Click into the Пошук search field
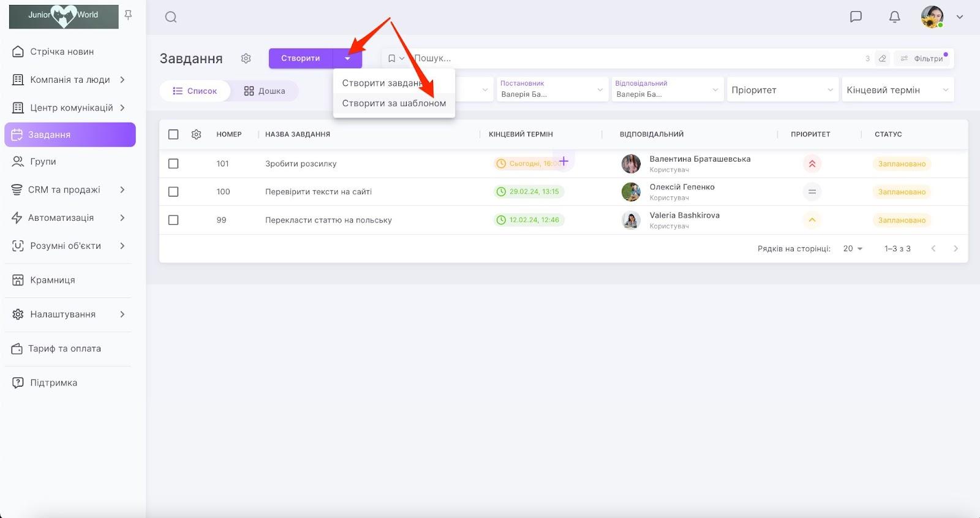Viewport: 980px width, 518px height. pyautogui.click(x=634, y=58)
